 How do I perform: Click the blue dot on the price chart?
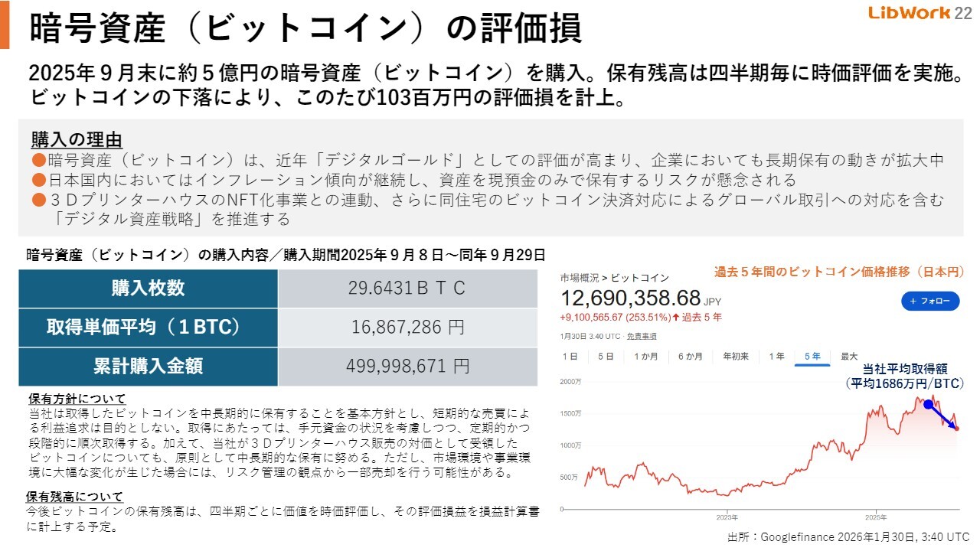click(x=929, y=404)
